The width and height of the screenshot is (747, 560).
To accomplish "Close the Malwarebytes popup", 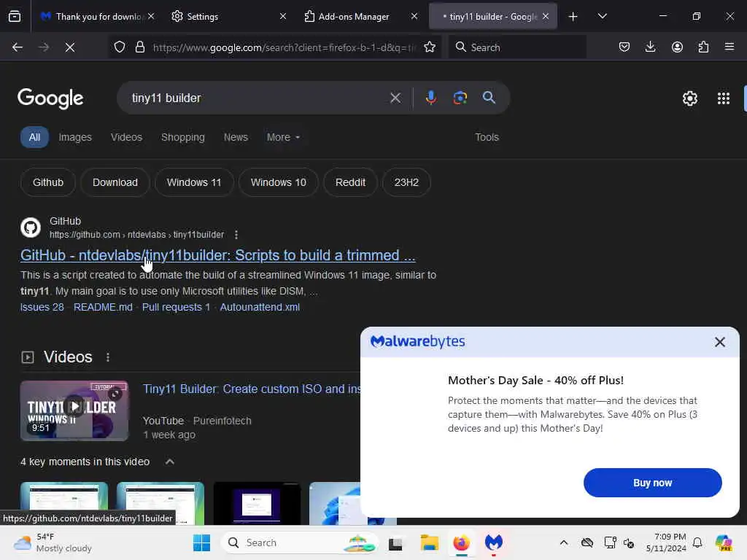I will pyautogui.click(x=720, y=342).
